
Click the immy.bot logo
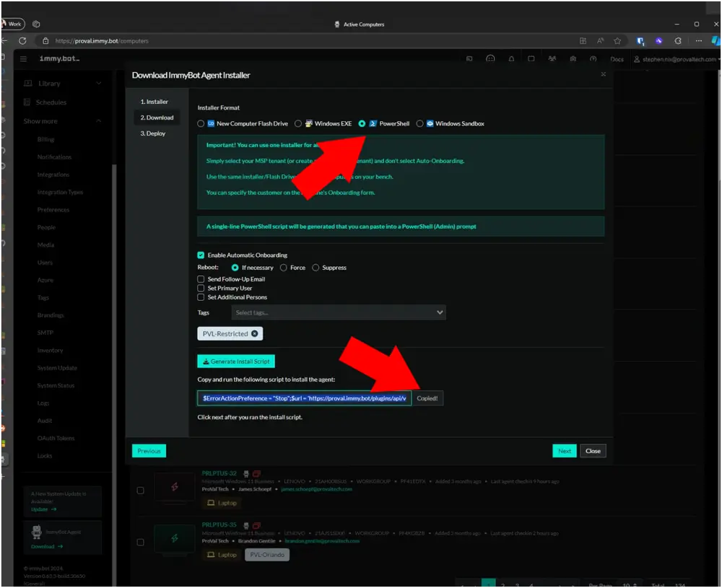[59, 59]
